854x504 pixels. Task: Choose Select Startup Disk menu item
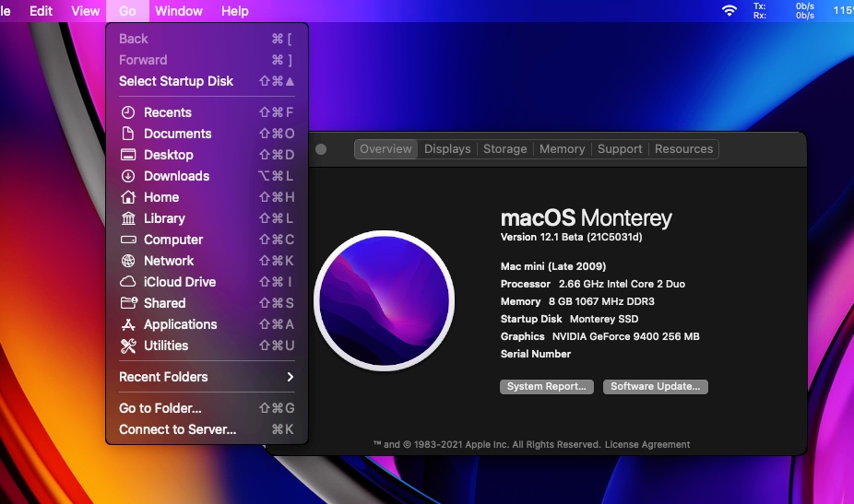tap(207, 81)
